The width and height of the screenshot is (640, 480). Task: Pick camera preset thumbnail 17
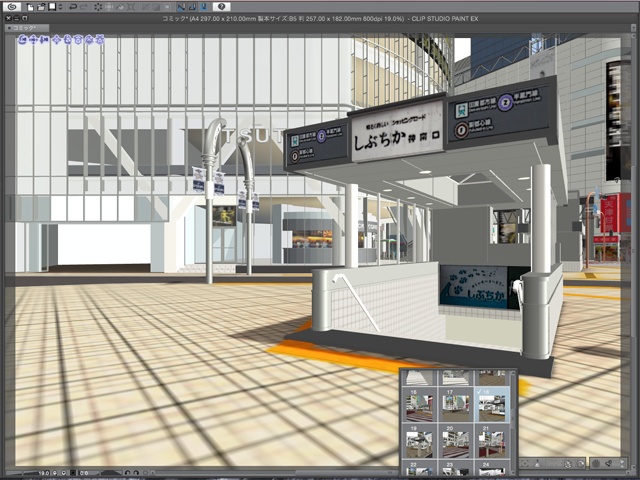click(455, 405)
